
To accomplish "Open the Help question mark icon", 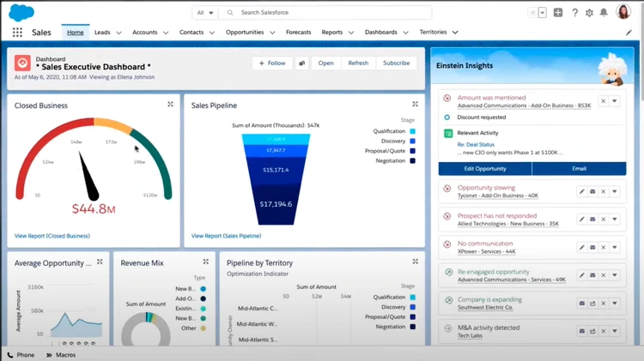I will pos(574,13).
